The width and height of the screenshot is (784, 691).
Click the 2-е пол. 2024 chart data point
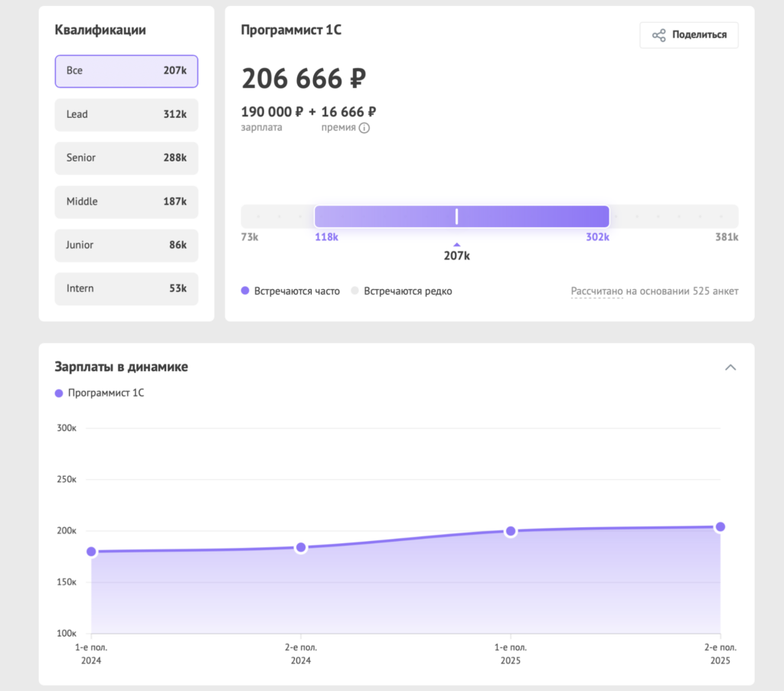[x=301, y=547]
